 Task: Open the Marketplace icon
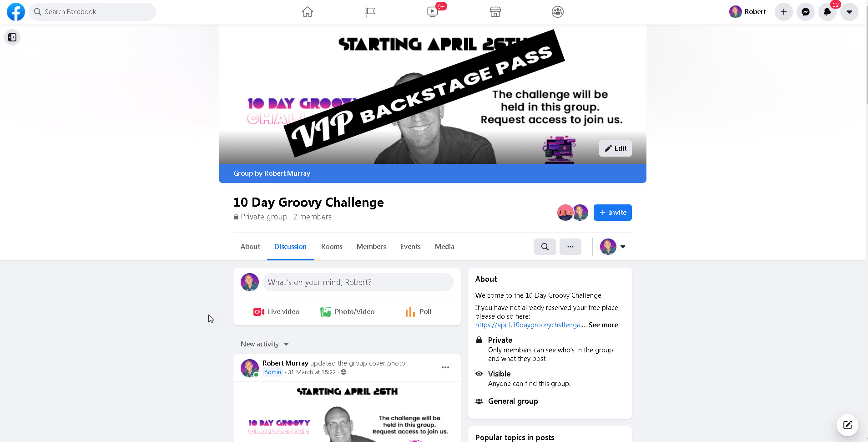tap(495, 12)
